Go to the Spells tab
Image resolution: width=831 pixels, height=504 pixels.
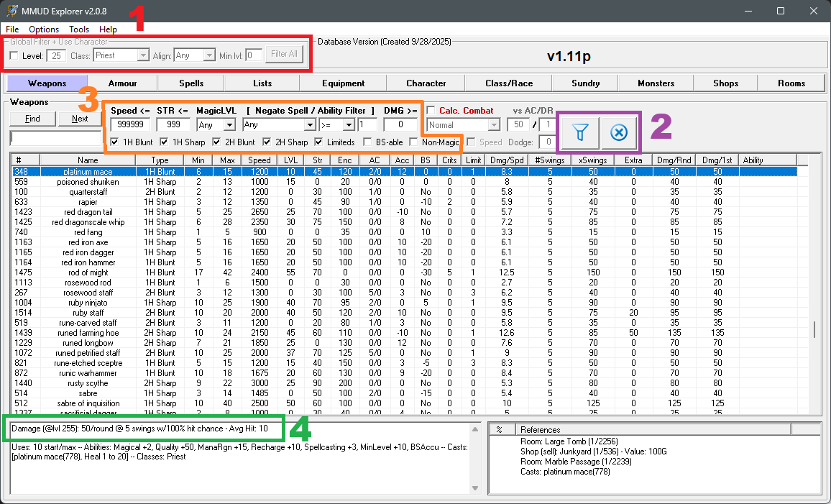point(191,83)
